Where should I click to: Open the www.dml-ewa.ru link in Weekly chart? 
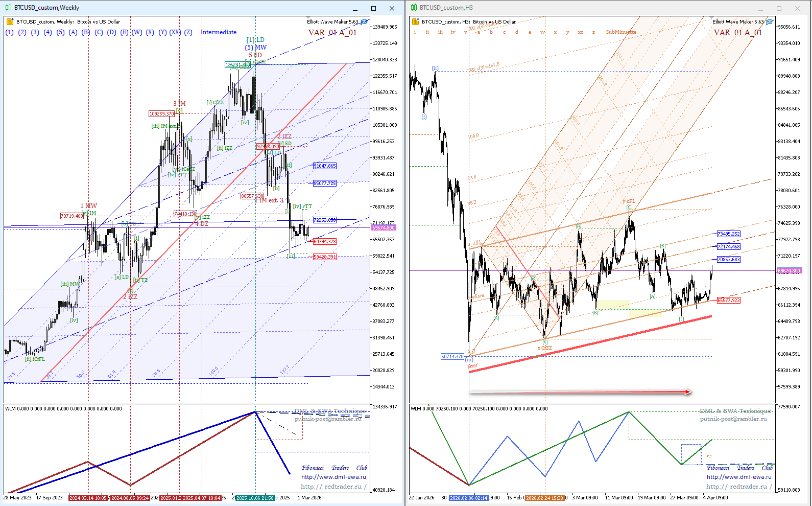pos(333,477)
